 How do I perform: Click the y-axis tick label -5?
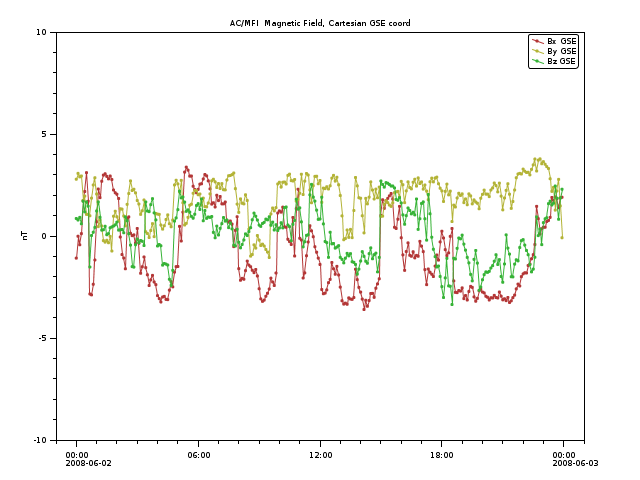pos(43,338)
